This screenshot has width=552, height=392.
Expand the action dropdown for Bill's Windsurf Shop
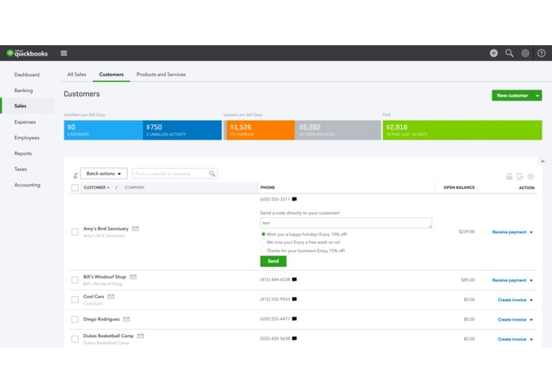tap(531, 280)
